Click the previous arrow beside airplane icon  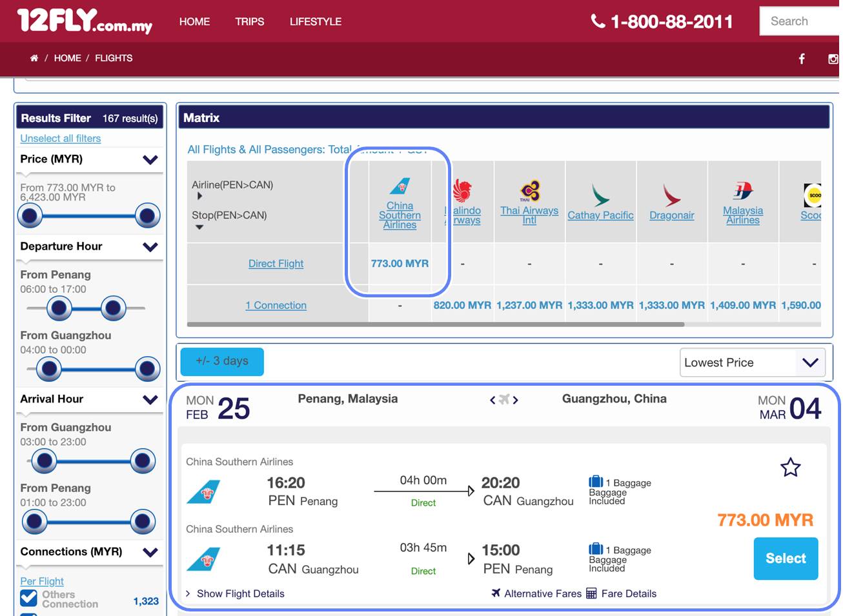tap(493, 400)
